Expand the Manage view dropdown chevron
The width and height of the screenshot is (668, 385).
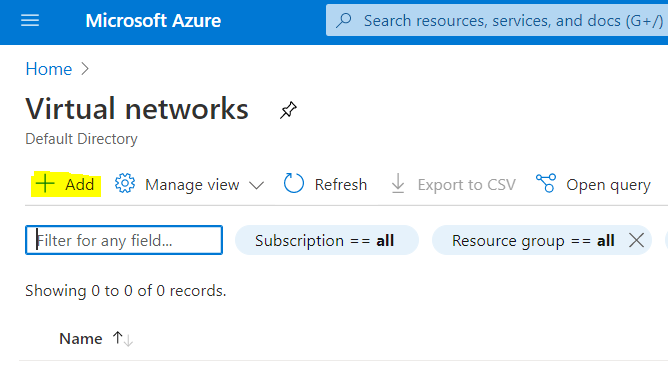[x=256, y=185]
